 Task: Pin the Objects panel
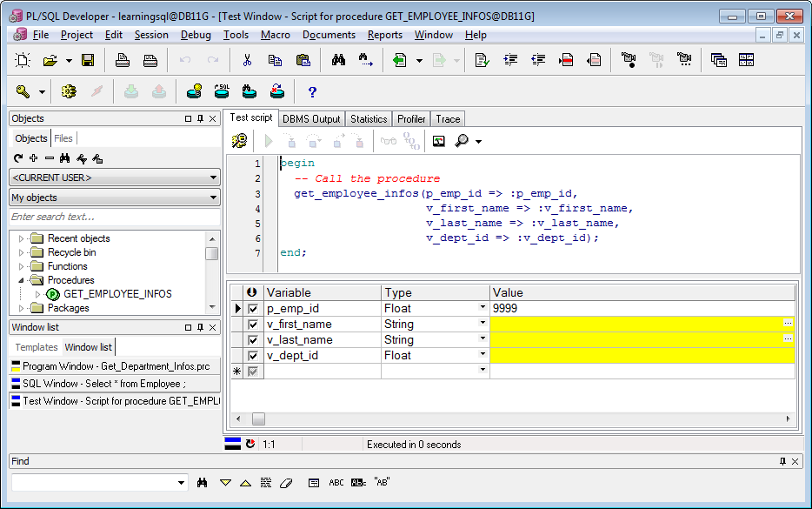[201, 118]
